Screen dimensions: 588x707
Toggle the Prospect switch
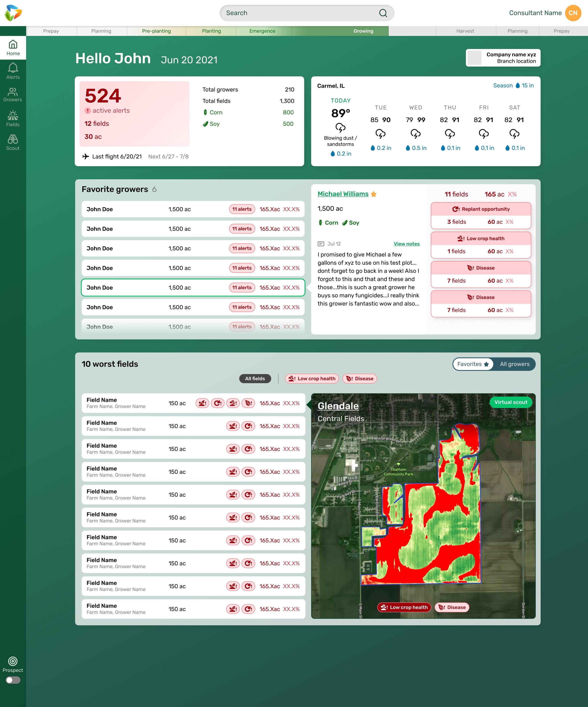(13, 680)
